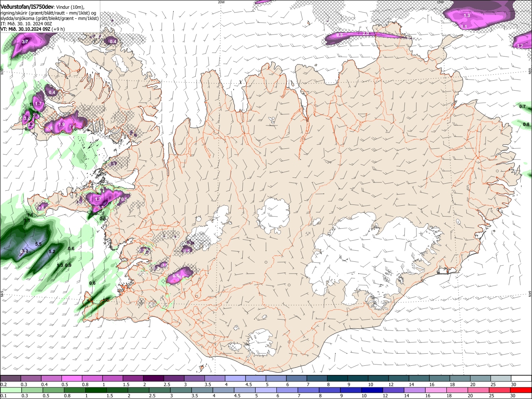The height and width of the screenshot is (399, 532).
Task: Select the lightest mint-green swatch above 0.1
Action: (x=10, y=390)
